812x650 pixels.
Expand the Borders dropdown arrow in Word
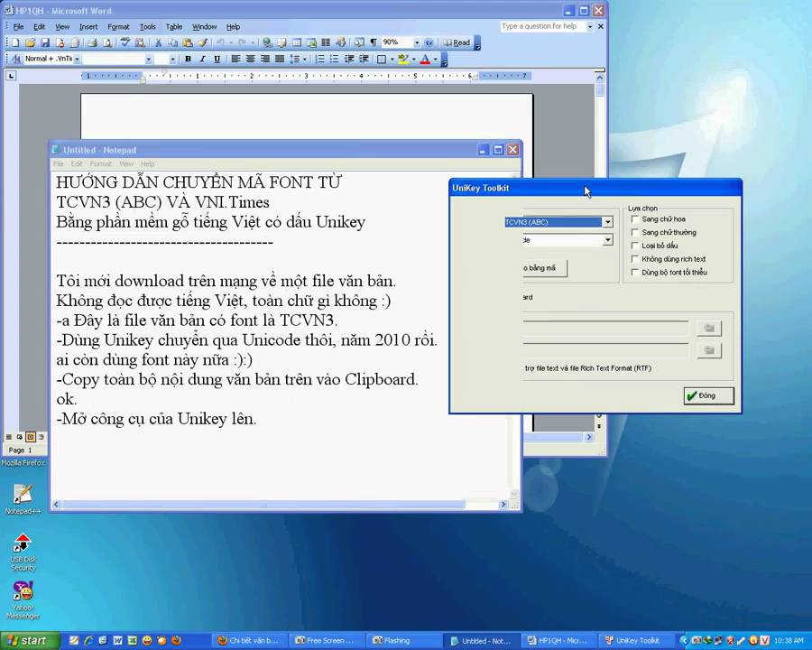[x=392, y=59]
